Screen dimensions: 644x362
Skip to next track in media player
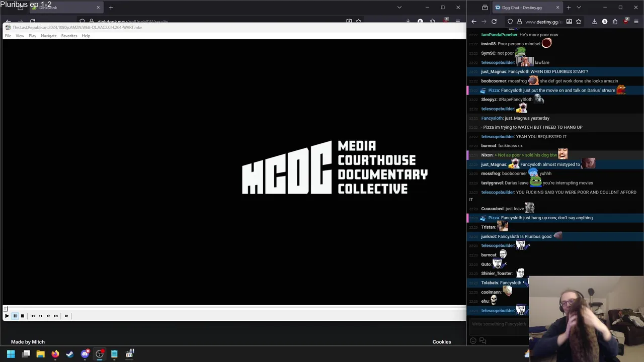point(55,316)
